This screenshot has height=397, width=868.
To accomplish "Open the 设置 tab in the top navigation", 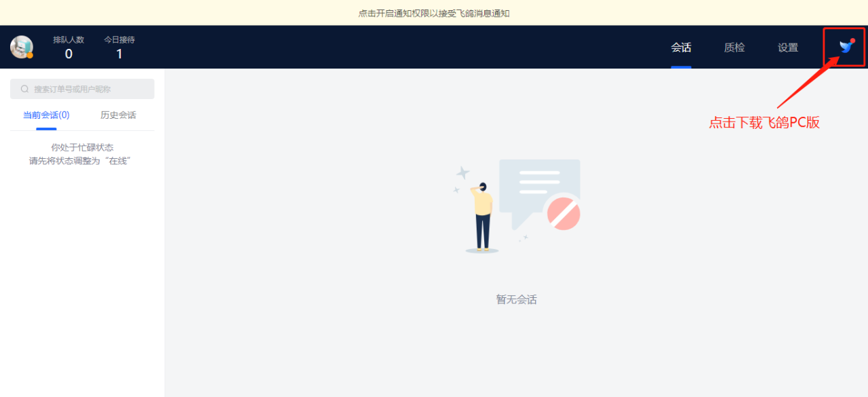I will [787, 48].
